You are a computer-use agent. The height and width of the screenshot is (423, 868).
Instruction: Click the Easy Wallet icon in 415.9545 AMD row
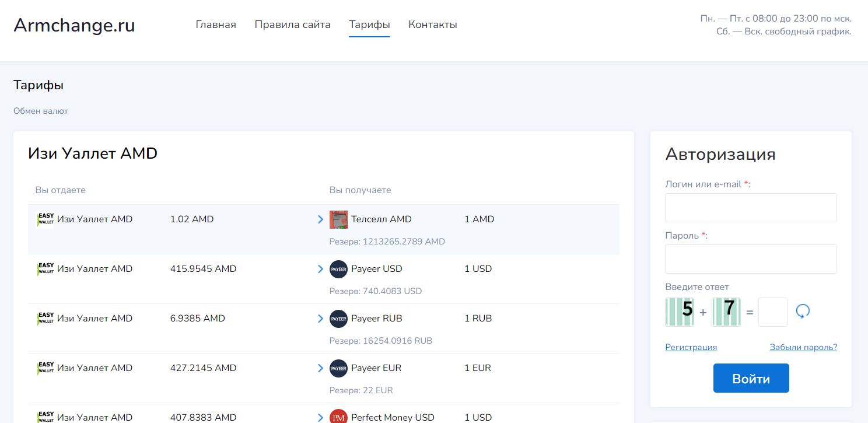45,269
